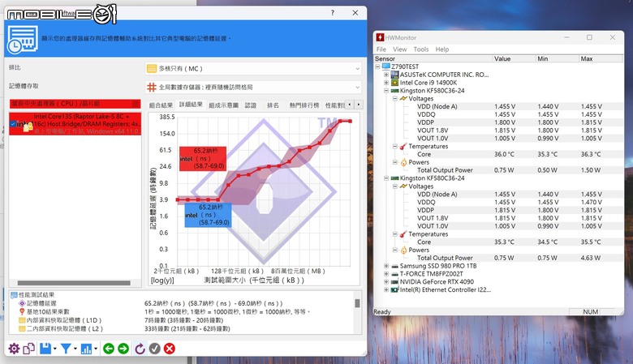Click the Sensor column header

coord(433,59)
